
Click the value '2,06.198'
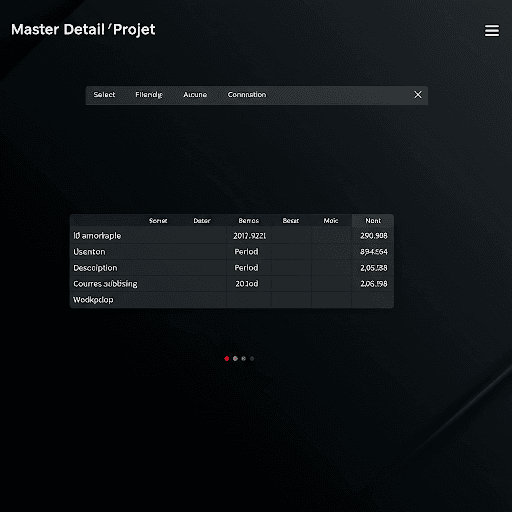pyautogui.click(x=374, y=284)
